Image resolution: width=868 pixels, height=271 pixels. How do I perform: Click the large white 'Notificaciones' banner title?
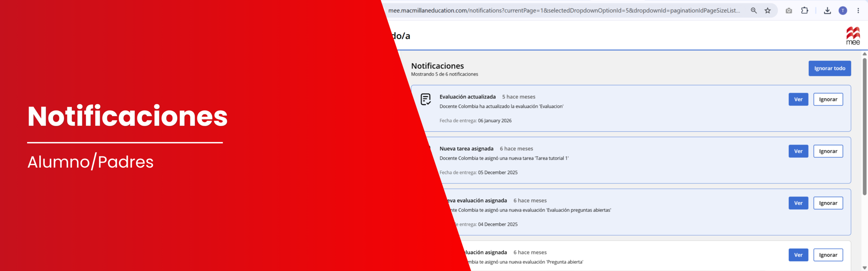127,116
